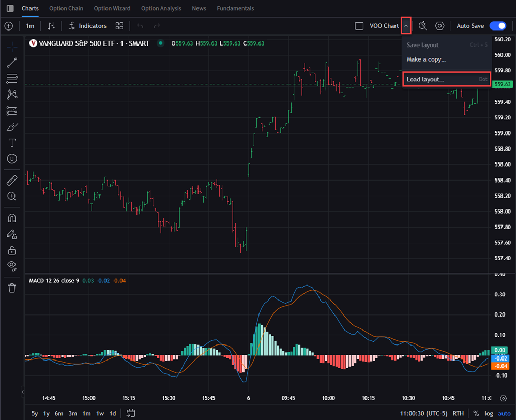Set the date range to 1y

point(47,413)
